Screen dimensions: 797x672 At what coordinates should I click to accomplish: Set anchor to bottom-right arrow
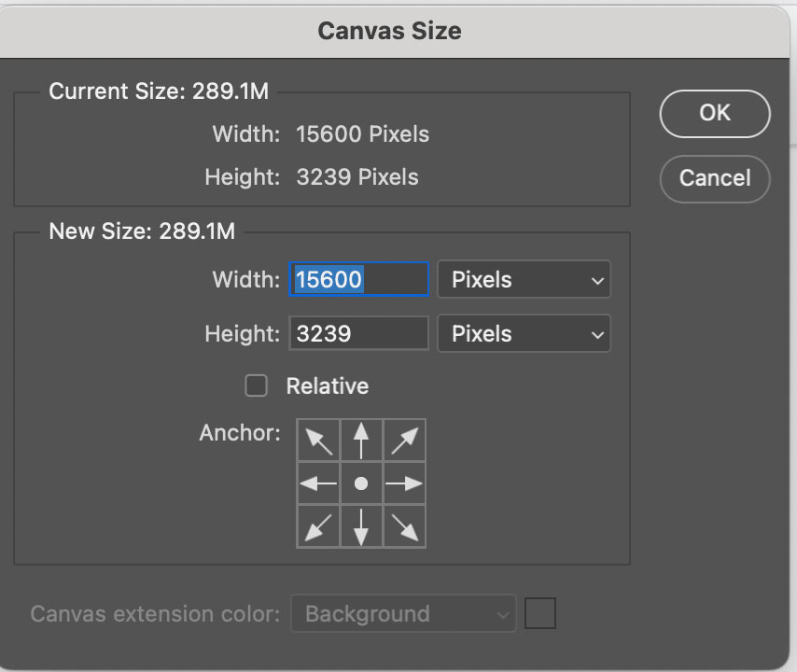(404, 526)
